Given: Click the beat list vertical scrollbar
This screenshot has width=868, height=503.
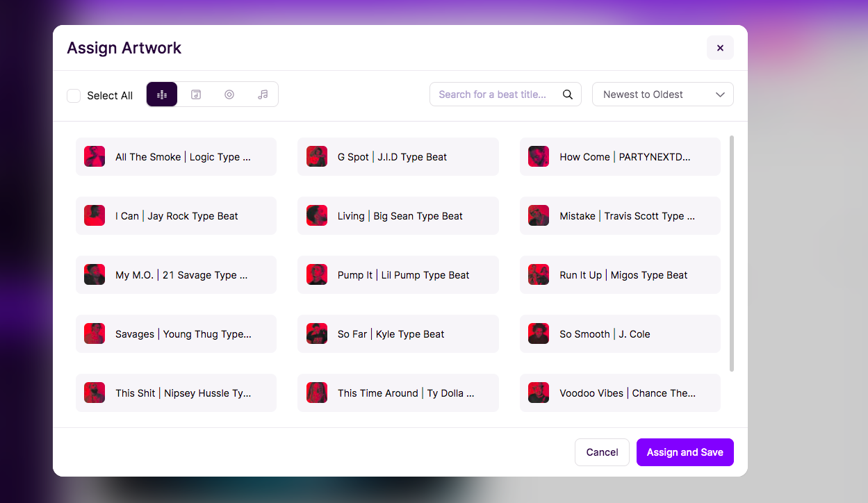Looking at the screenshot, I should point(732,254).
